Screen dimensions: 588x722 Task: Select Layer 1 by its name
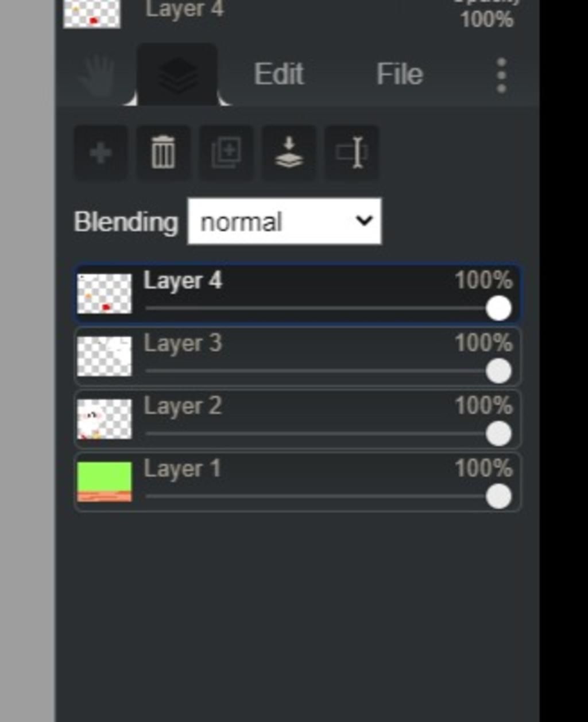tap(183, 469)
